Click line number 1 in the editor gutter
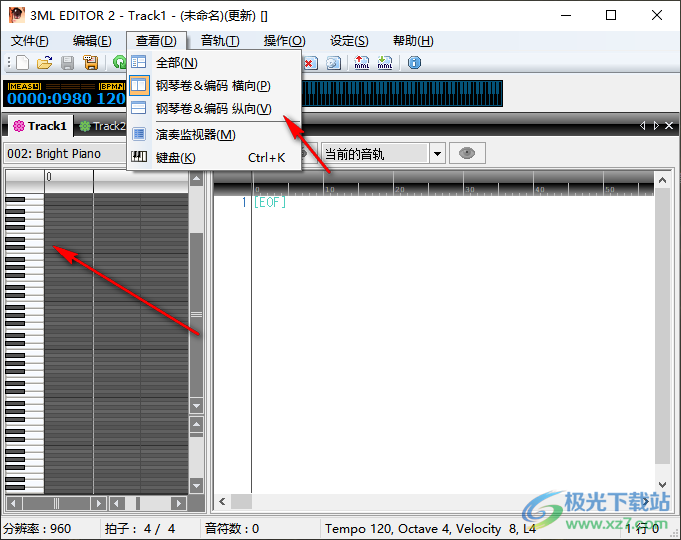This screenshot has height=540, width=681. (244, 202)
